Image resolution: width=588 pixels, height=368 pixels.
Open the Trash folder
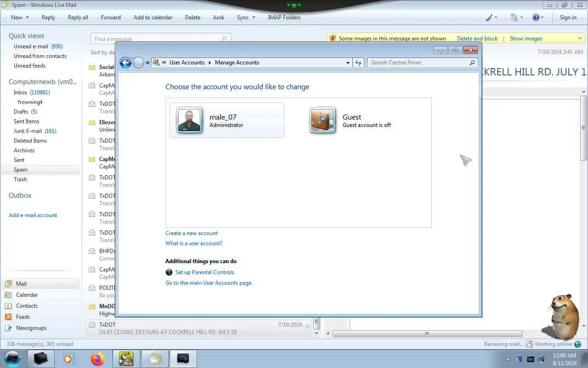pyautogui.click(x=20, y=179)
